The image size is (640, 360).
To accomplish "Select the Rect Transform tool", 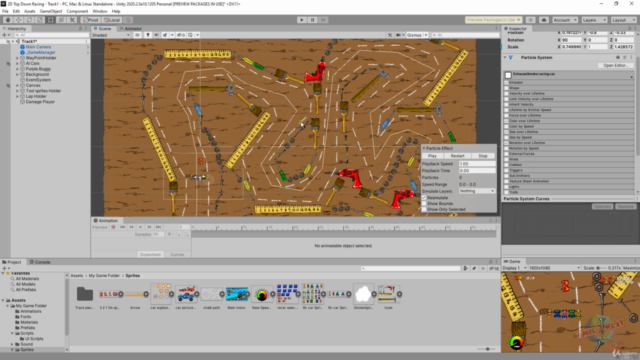I will pos(50,20).
